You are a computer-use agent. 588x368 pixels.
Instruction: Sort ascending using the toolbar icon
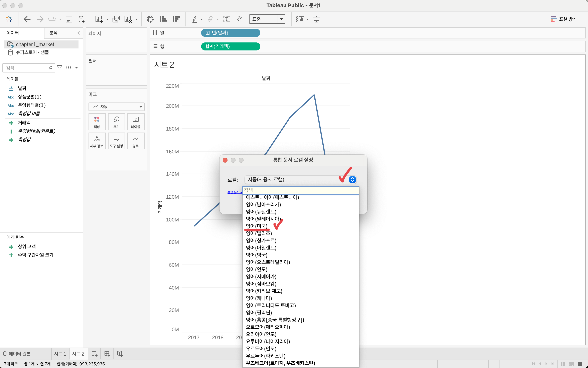163,19
